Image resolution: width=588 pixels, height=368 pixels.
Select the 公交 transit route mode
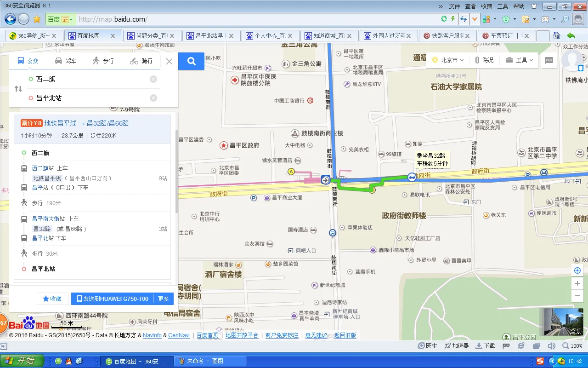pyautogui.click(x=33, y=61)
